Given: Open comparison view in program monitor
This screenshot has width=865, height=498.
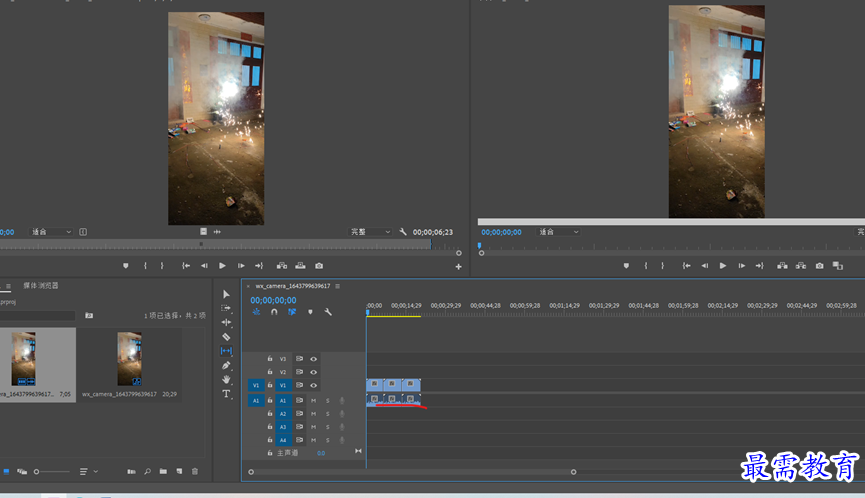Looking at the screenshot, I should click(838, 266).
